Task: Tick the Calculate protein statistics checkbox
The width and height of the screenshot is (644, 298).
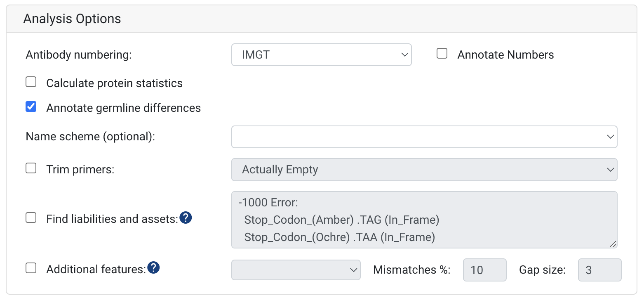Action: [x=31, y=82]
